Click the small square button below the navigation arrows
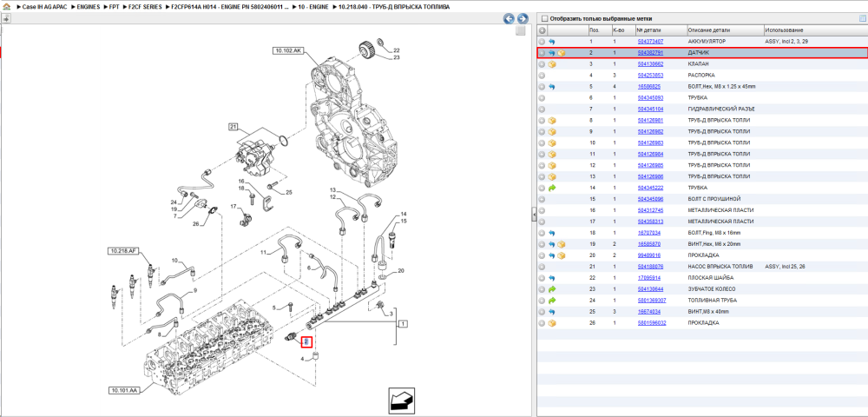This screenshot has height=417, width=868. (520, 31)
